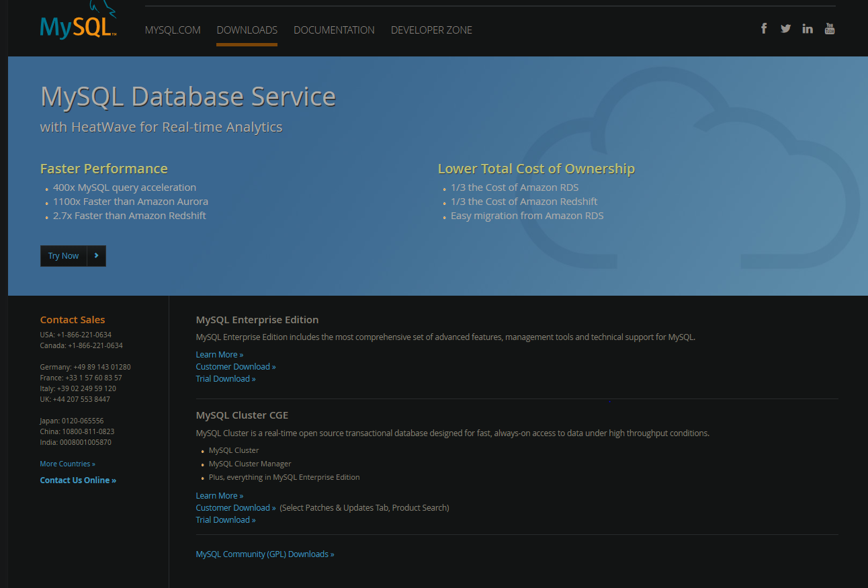Click the arrow icon beside Try Now
This screenshot has height=588, width=868.
97,256
